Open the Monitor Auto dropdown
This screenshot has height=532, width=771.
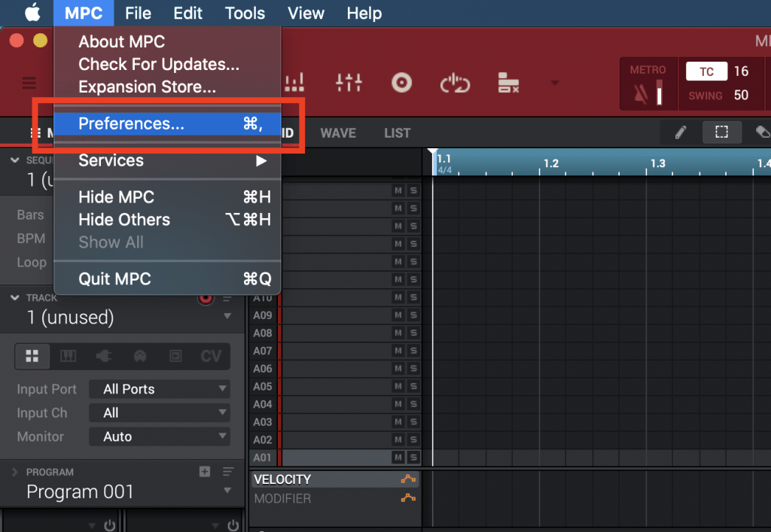[160, 436]
